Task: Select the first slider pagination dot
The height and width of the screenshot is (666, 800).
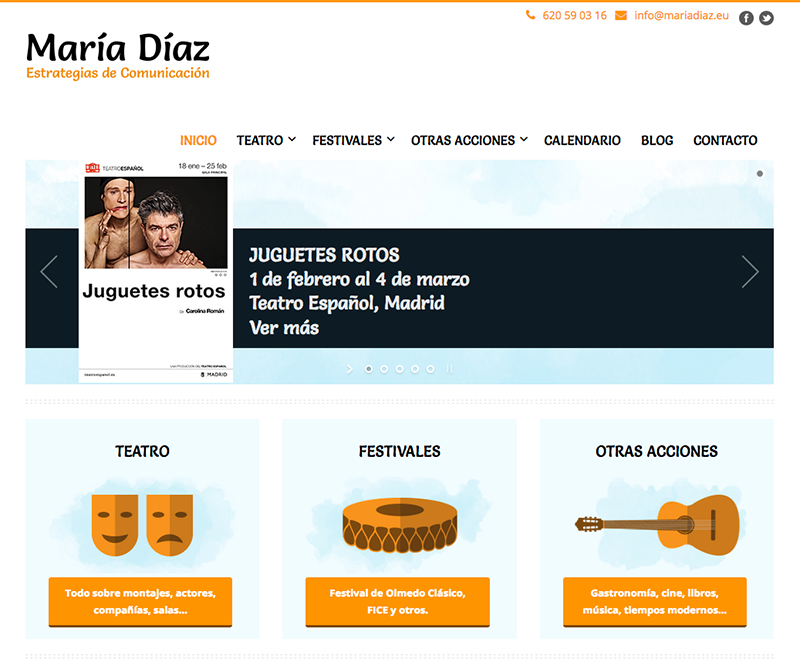Action: tap(369, 369)
